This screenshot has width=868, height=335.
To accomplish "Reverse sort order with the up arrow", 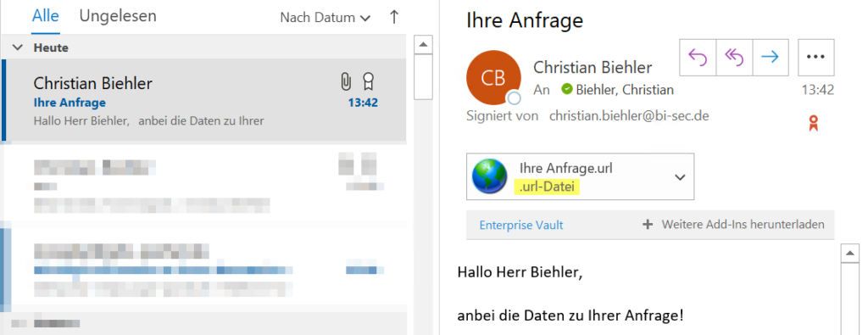I will coord(394,17).
